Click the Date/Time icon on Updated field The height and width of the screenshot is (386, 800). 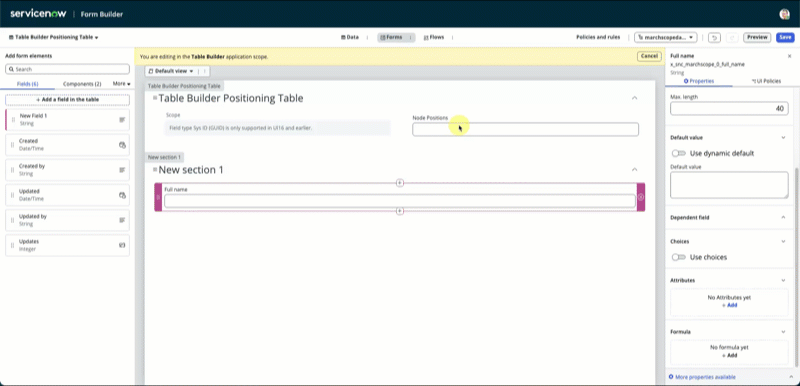pyautogui.click(x=122, y=195)
